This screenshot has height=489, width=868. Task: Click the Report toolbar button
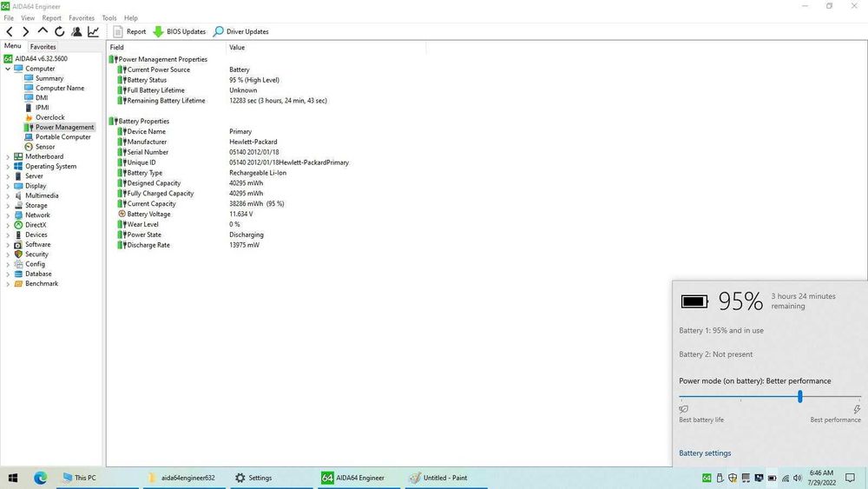point(129,31)
